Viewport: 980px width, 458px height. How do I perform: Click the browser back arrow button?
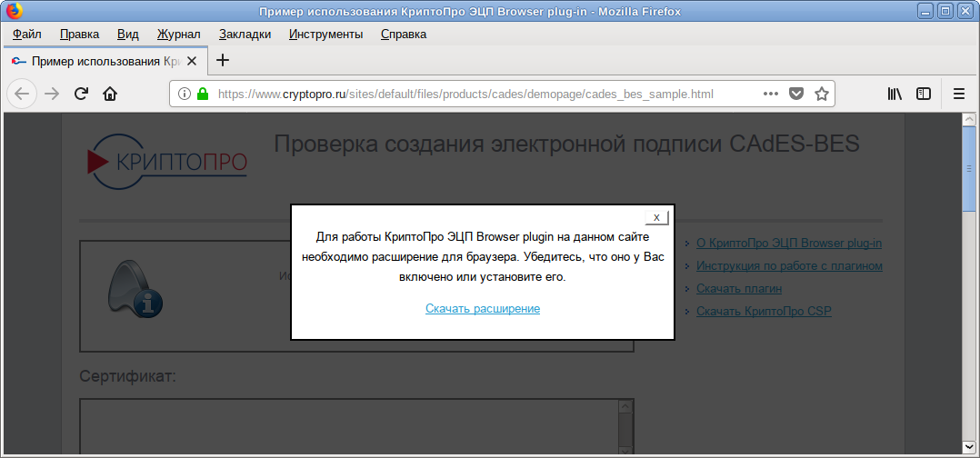pyautogui.click(x=22, y=94)
